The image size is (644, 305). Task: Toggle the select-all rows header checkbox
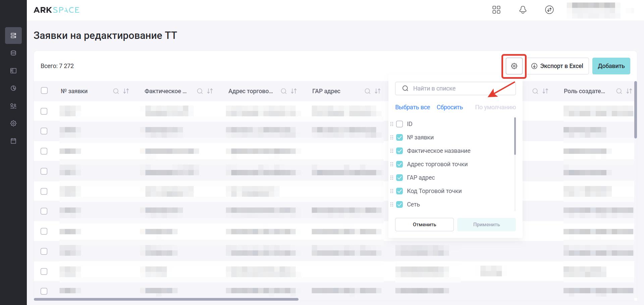tap(44, 90)
